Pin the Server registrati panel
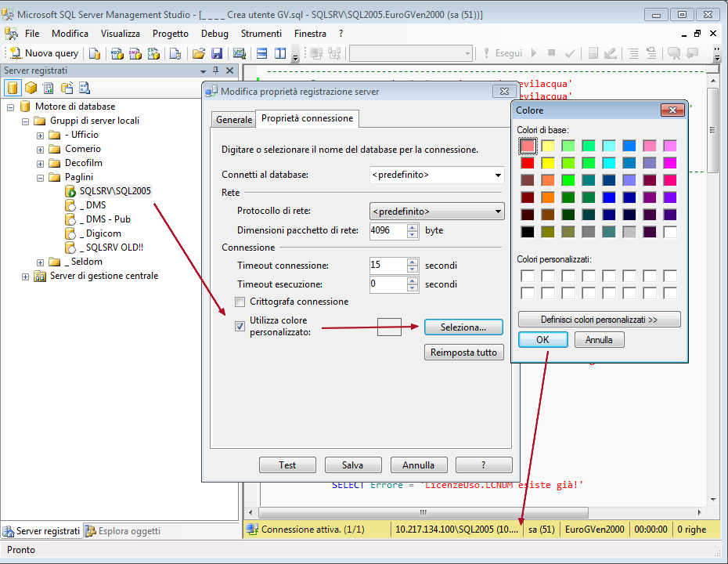The image size is (728, 564). coord(216,70)
